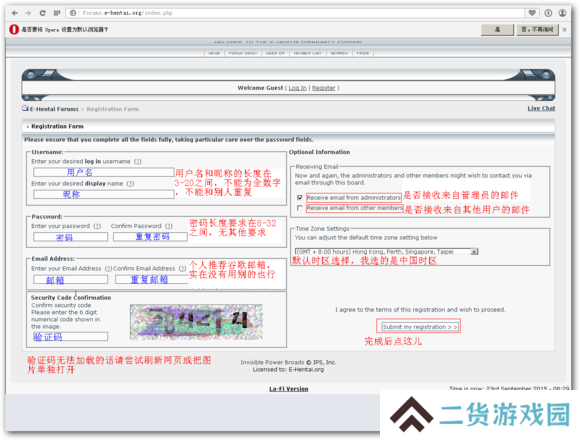Click the log in username input field
The width and height of the screenshot is (580, 440).
click(x=104, y=172)
